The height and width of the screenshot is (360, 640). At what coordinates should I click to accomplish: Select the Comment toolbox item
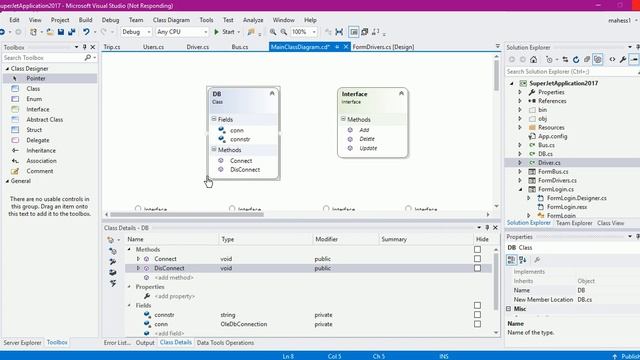[50, 171]
